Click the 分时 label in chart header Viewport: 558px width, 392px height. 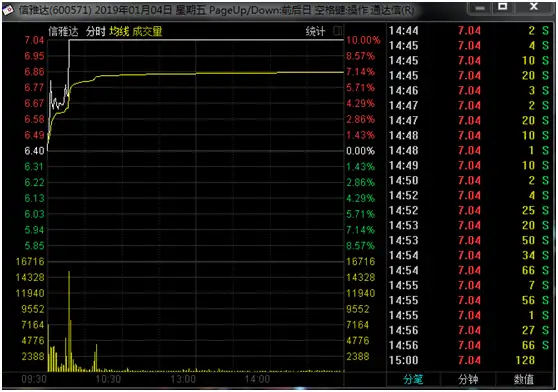coord(95,31)
